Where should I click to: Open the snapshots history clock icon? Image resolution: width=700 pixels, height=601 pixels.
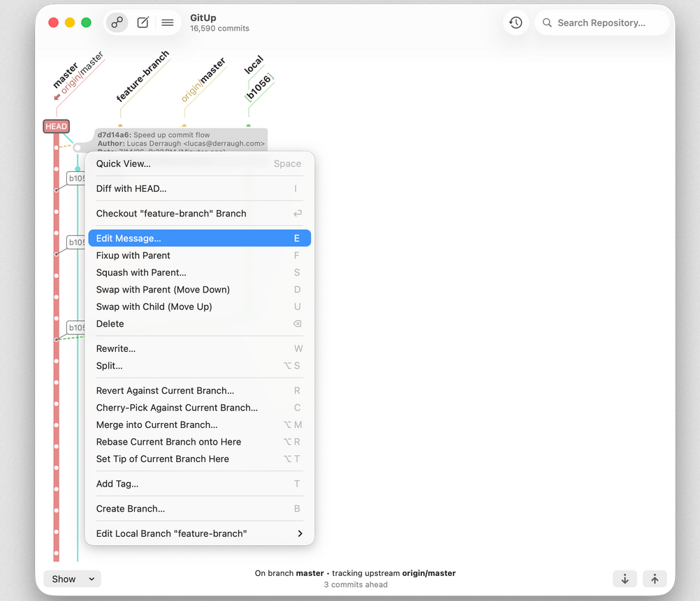516,22
